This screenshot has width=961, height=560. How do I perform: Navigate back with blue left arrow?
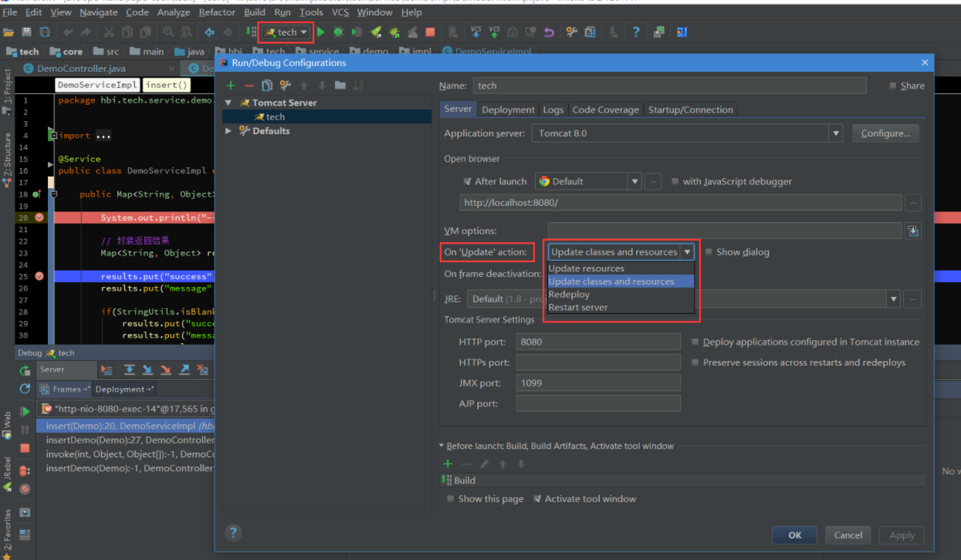(209, 32)
